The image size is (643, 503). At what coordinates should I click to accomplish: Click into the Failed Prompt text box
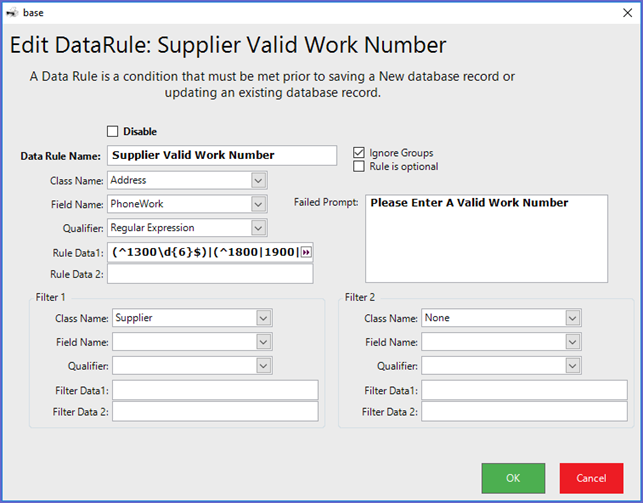click(486, 239)
